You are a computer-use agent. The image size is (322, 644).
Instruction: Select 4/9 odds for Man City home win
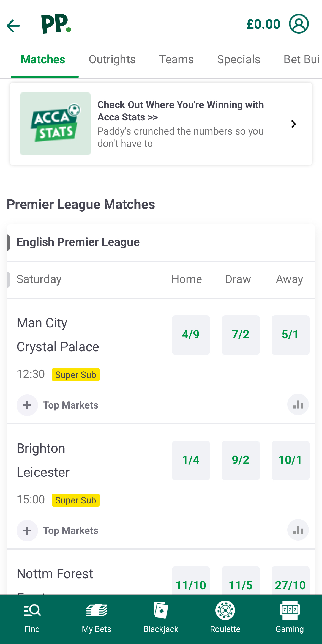coord(191,335)
